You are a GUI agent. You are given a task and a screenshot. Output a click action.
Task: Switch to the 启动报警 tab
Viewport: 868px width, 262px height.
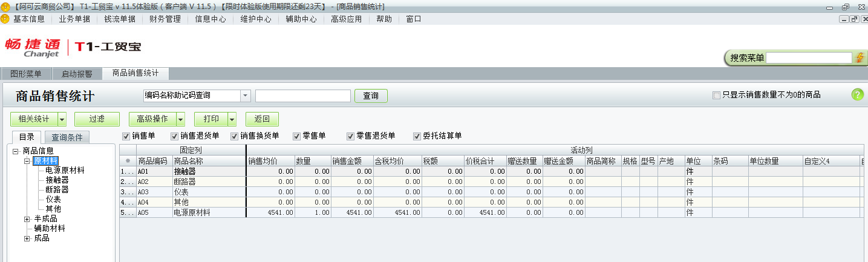[77, 74]
